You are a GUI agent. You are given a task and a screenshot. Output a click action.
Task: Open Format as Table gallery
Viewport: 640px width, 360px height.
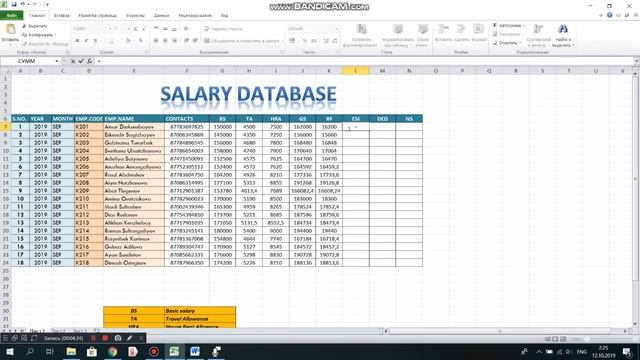click(x=397, y=36)
